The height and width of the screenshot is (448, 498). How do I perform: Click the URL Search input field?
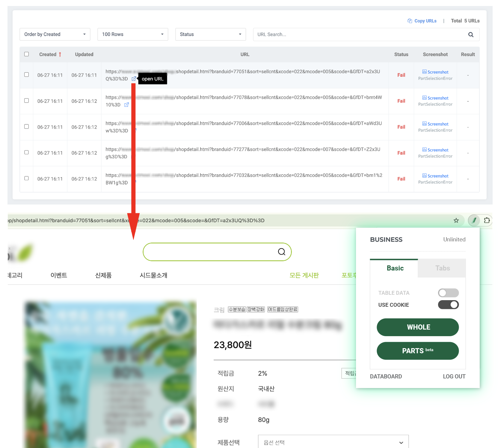[x=360, y=34]
